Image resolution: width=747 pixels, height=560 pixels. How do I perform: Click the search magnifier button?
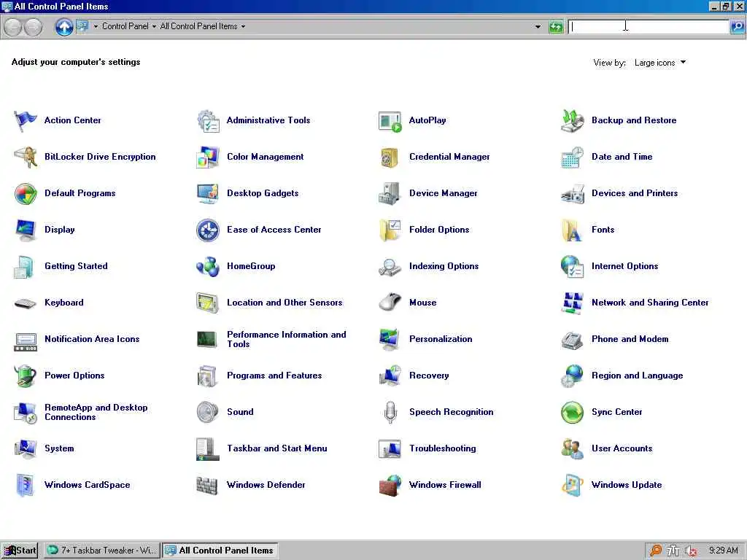click(737, 27)
